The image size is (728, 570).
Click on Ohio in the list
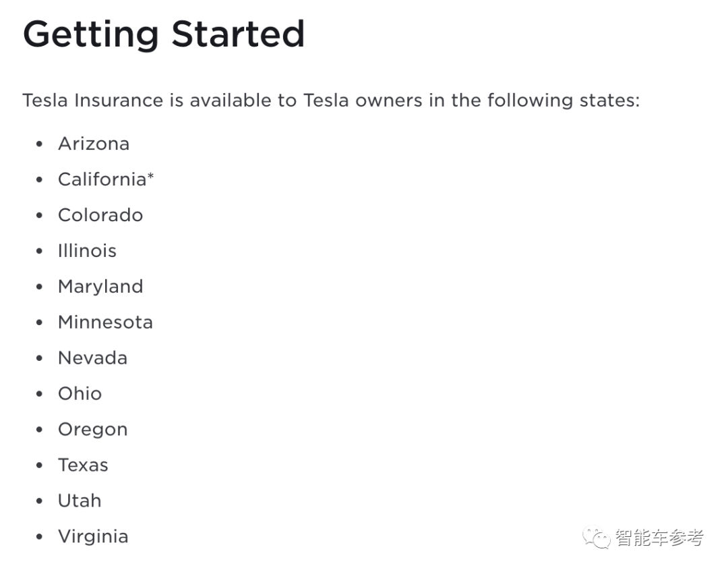[x=80, y=394]
